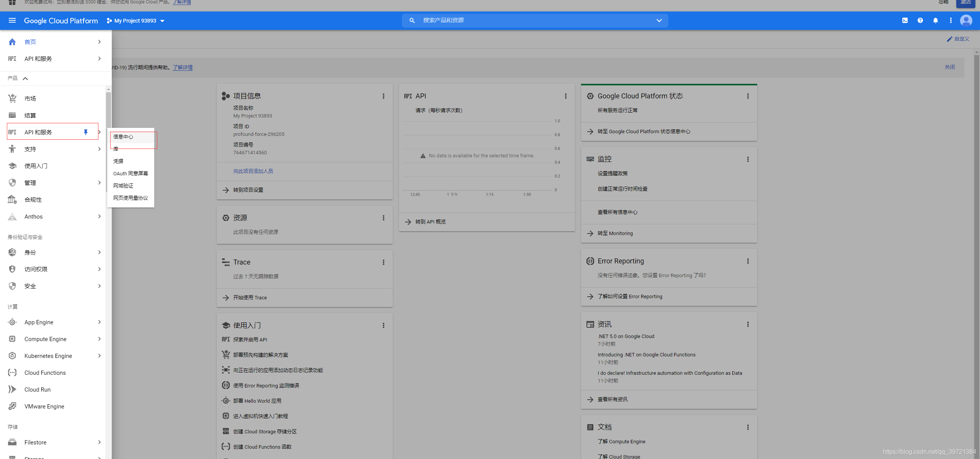The image size is (980, 459).
Task: Expand Compute Engine submenu chevron
Action: tap(99, 339)
